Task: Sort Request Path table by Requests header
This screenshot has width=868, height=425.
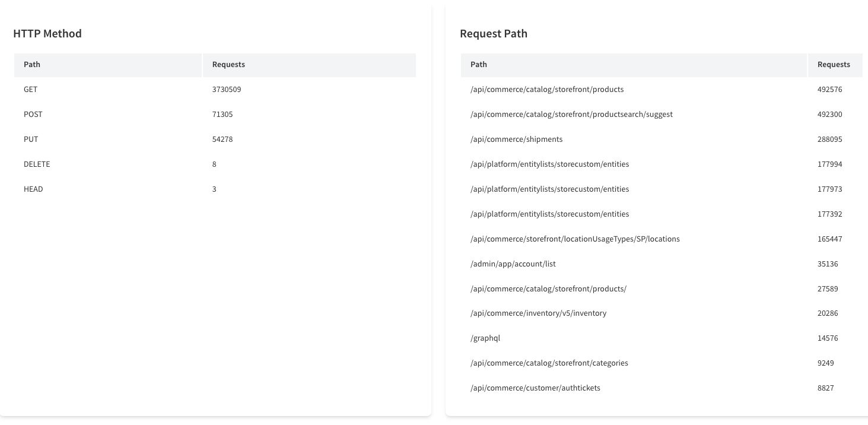Action: point(834,65)
